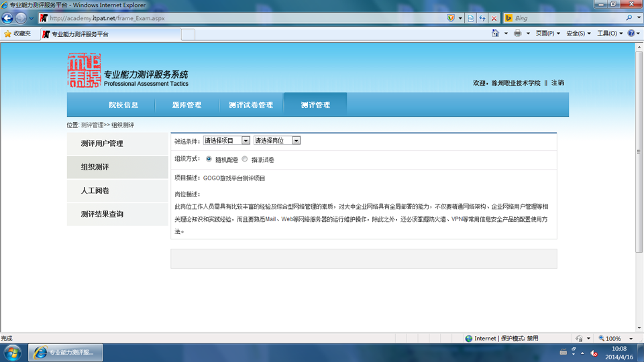Open the Windows Start orb
Viewport: 644px width, 362px height.
pyautogui.click(x=13, y=353)
